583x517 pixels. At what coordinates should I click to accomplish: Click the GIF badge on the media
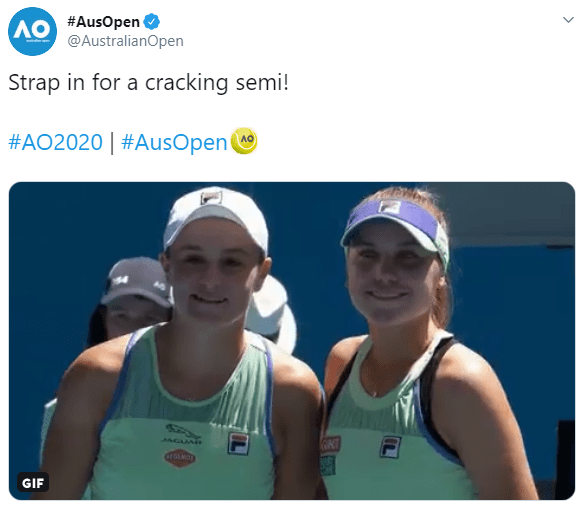click(33, 483)
